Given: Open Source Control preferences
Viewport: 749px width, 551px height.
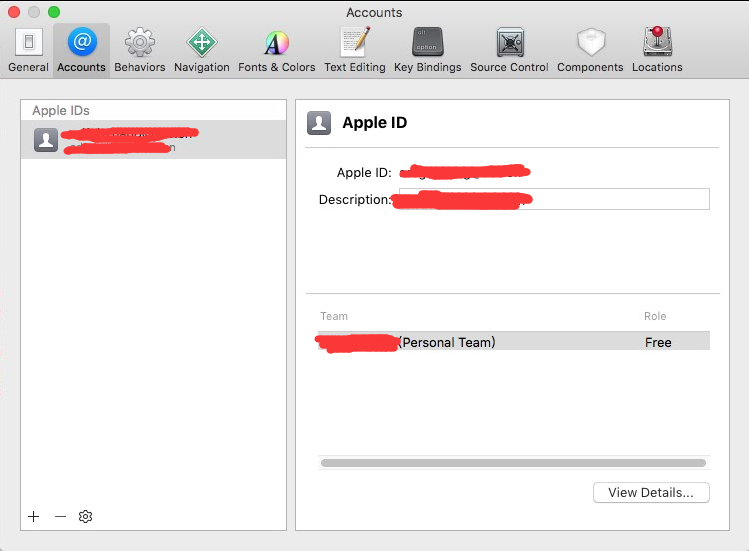Looking at the screenshot, I should [x=509, y=50].
